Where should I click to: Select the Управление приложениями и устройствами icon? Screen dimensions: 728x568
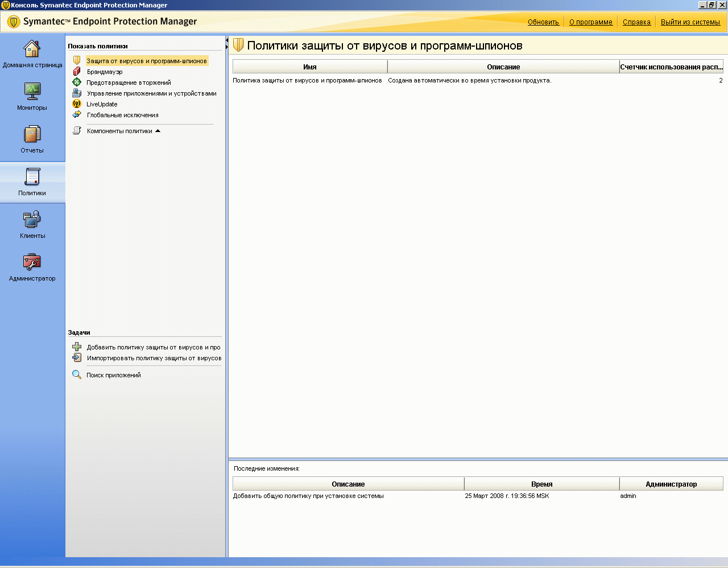(77, 93)
